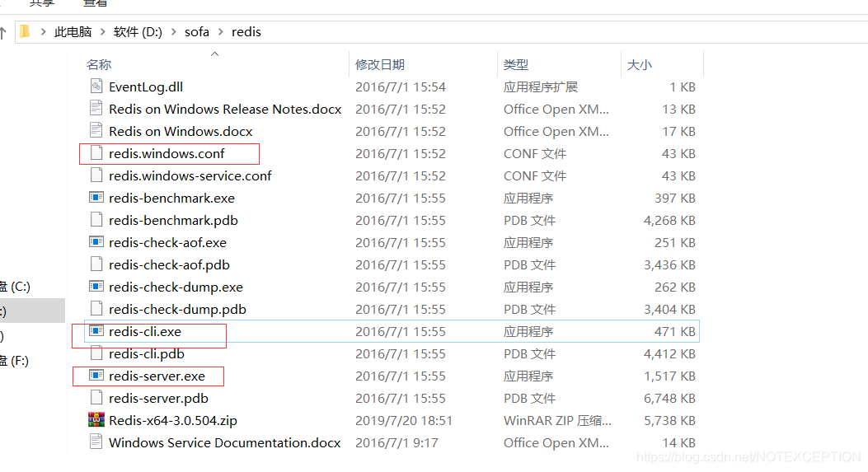This screenshot has width=868, height=472.
Task: Click the redis-check-dump.exe application icon
Action: [x=96, y=287]
